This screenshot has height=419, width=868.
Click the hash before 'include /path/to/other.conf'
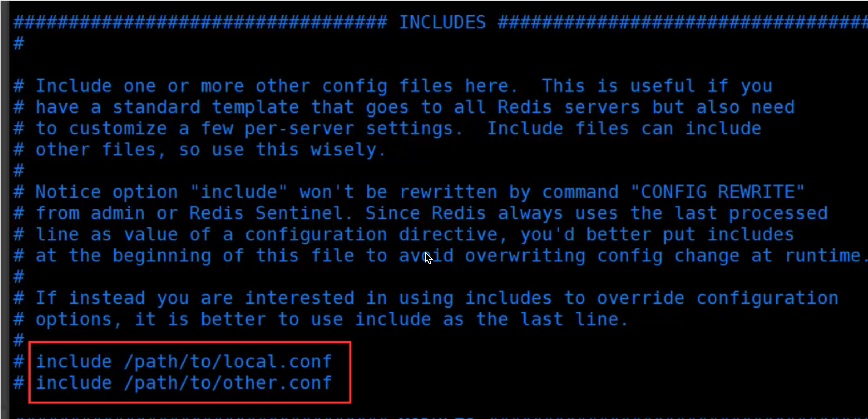click(19, 383)
